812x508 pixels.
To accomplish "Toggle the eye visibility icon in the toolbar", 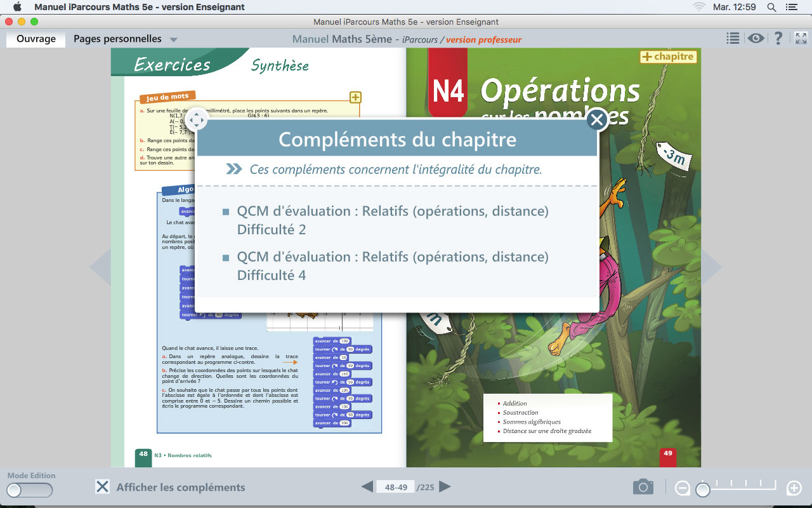I will tap(756, 39).
